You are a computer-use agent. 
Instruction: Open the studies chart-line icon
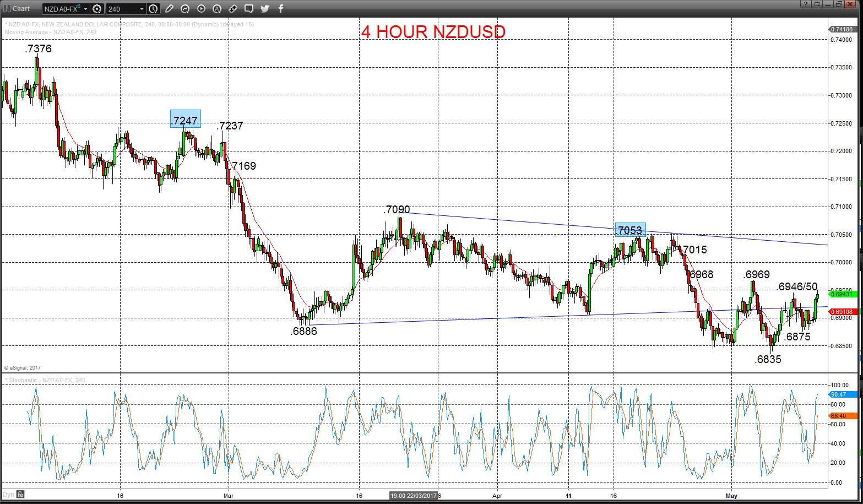coord(185,9)
